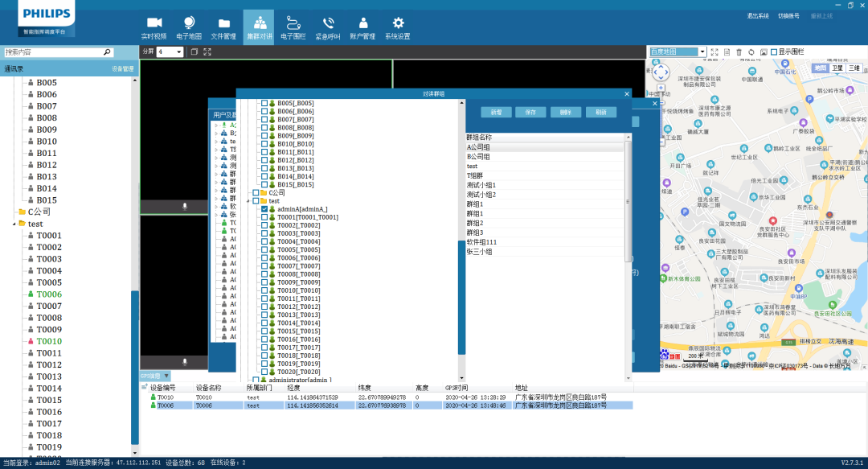The height and width of the screenshot is (469, 868).
Task: Click the 删除 button in group dialog
Action: [565, 112]
